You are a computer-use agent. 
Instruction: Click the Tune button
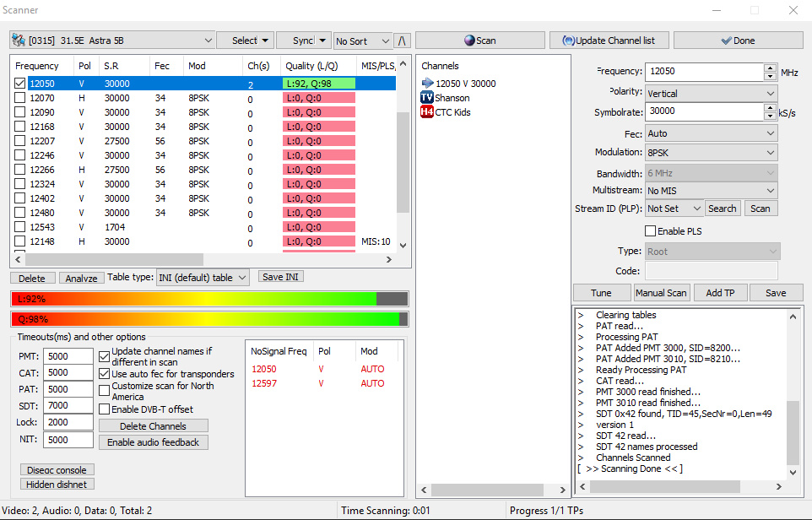(x=602, y=293)
